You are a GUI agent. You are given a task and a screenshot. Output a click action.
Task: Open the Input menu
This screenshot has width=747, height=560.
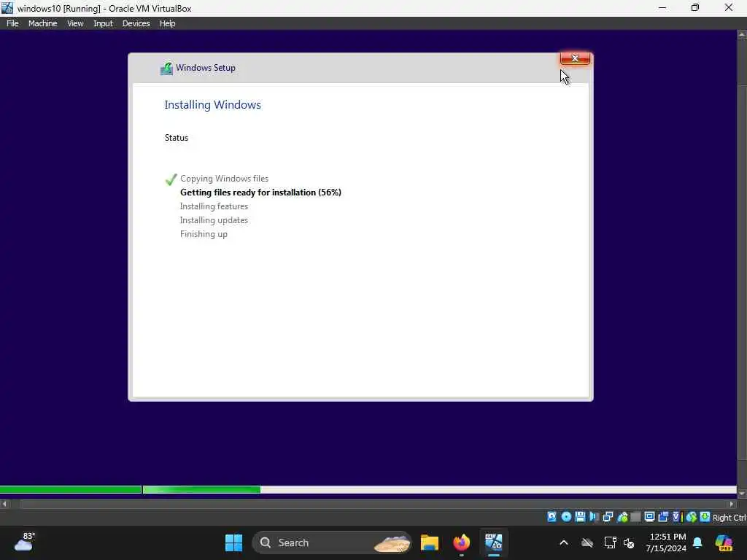103,23
